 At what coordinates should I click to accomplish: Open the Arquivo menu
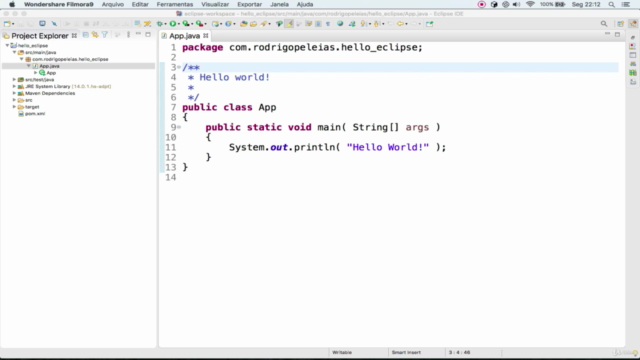(113, 4)
